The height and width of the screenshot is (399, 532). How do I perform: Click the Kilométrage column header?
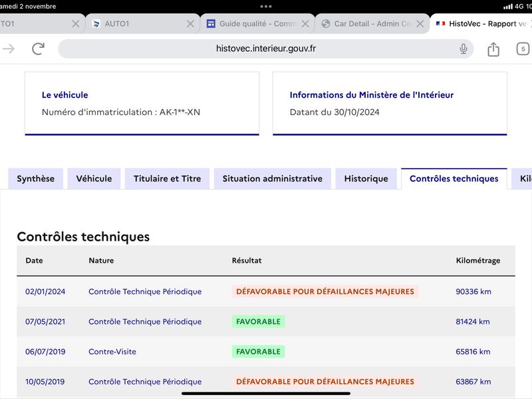tap(477, 261)
